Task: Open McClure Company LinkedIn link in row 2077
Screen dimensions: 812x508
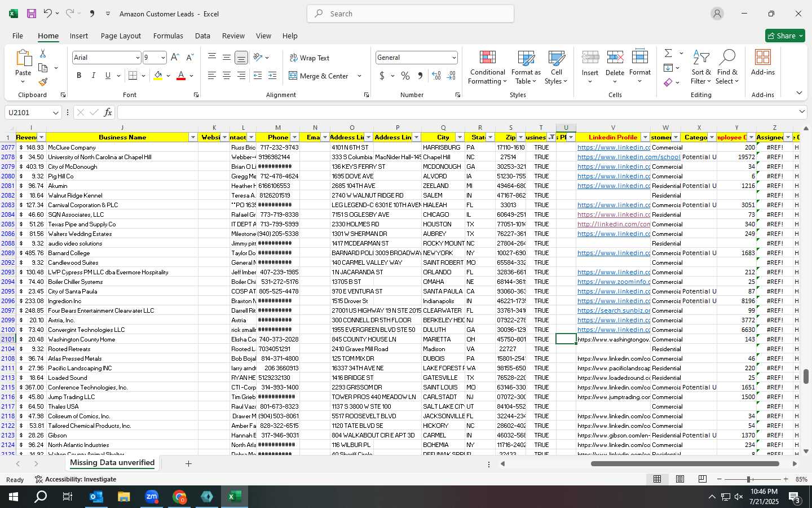Action: tap(614, 147)
